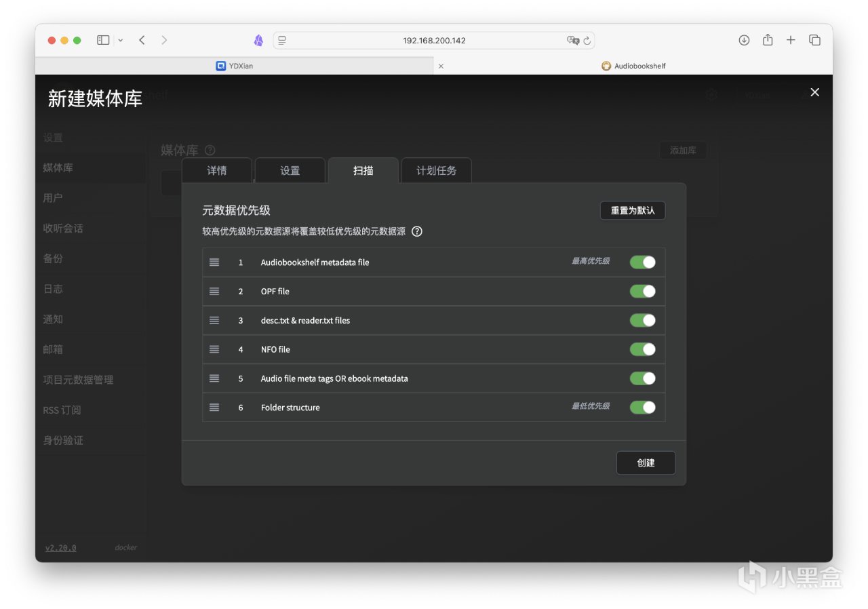Close the 新建媒体库 dialog with X
Screen dimensions: 868x609
(815, 92)
